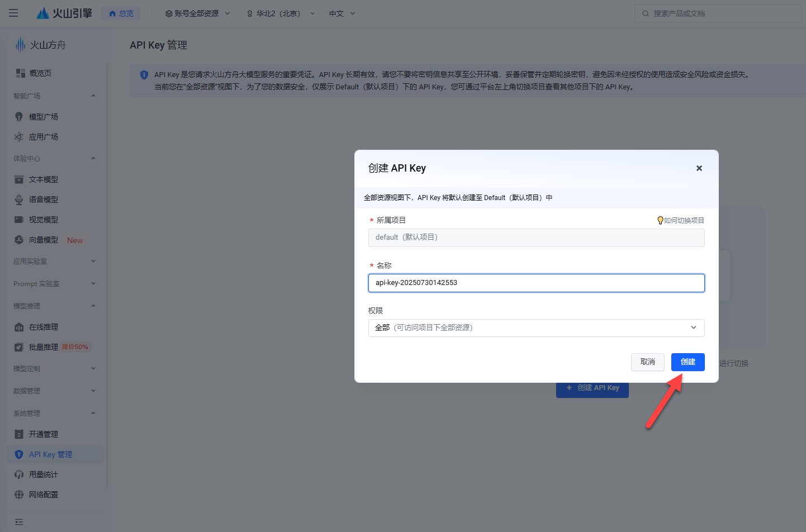Close the 创建 API Key dialog
Viewport: 806px width, 532px height.
[699, 168]
